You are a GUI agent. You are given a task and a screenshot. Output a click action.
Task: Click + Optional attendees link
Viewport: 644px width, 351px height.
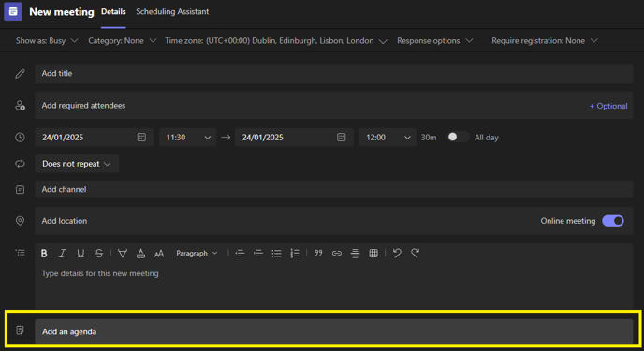tap(608, 106)
